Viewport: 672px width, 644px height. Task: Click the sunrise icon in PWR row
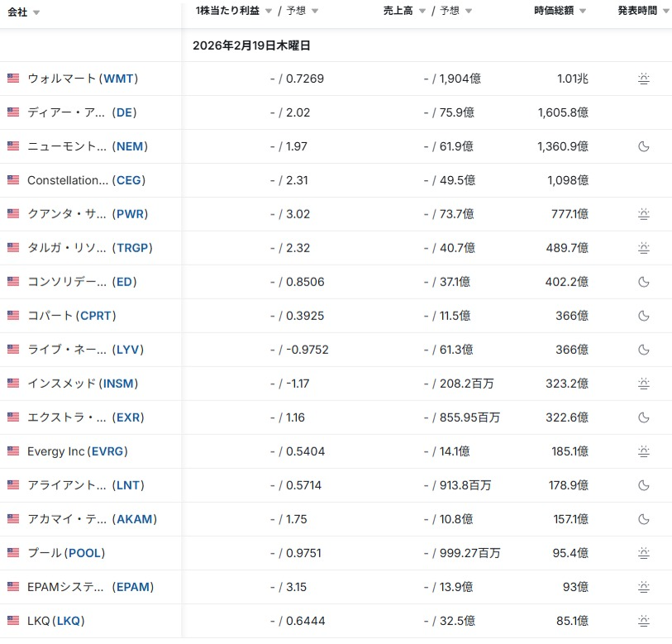(x=644, y=214)
